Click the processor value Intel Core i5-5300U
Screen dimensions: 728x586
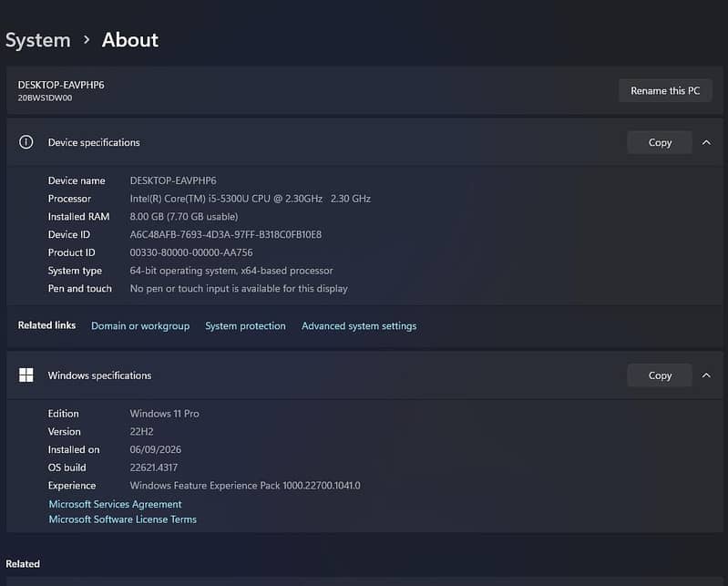[251, 199]
